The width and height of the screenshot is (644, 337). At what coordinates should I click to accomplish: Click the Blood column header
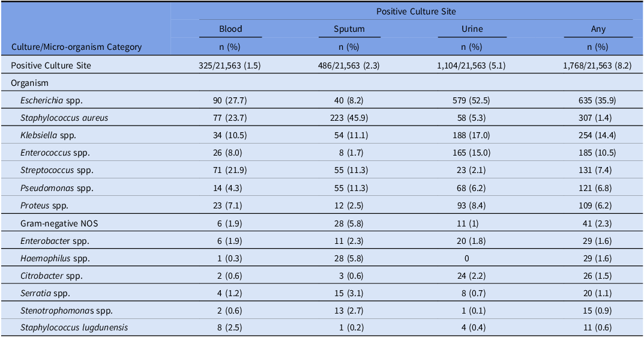tap(230, 29)
